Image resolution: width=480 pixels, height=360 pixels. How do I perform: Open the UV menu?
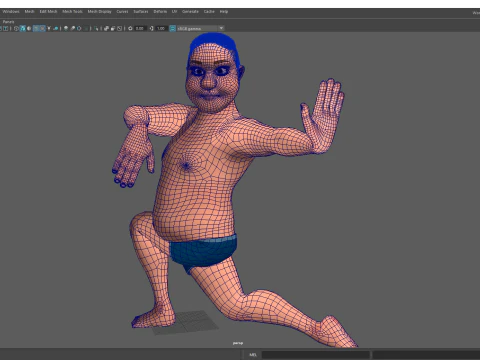pos(174,12)
